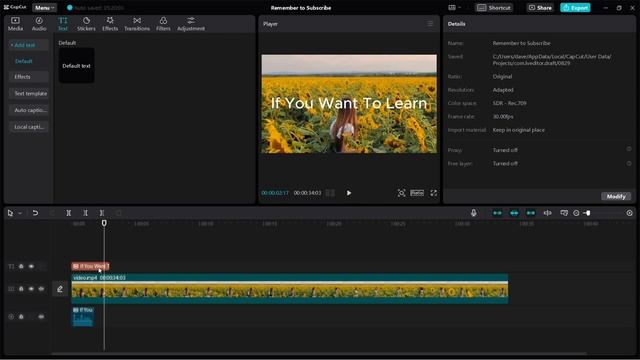The height and width of the screenshot is (360, 640).
Task: Click the Proxy info icon
Action: point(629,149)
